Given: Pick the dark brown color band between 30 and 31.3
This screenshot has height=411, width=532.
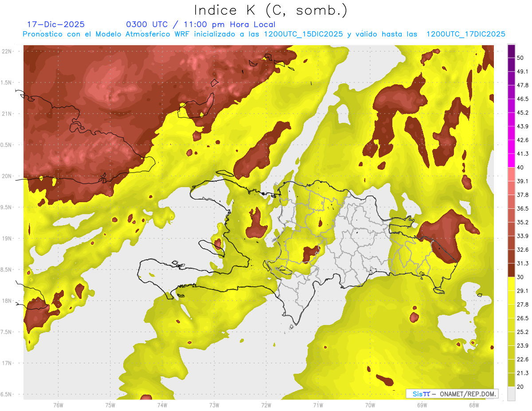Looking at the screenshot, I should (511, 270).
